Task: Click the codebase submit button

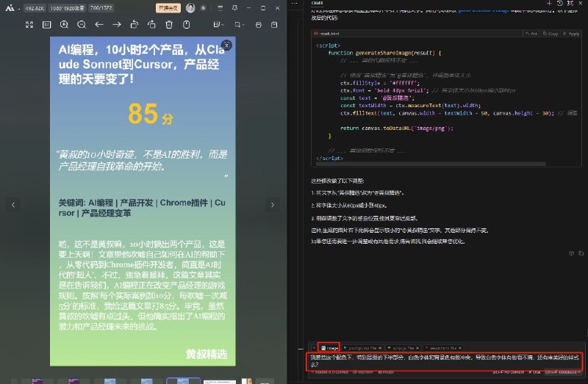Action: point(562,372)
